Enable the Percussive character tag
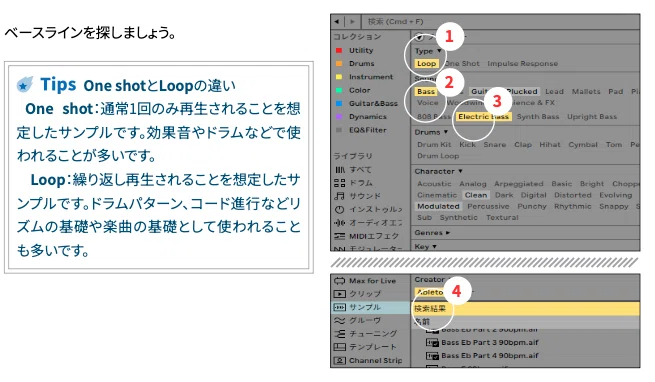The image size is (655, 382). point(488,206)
